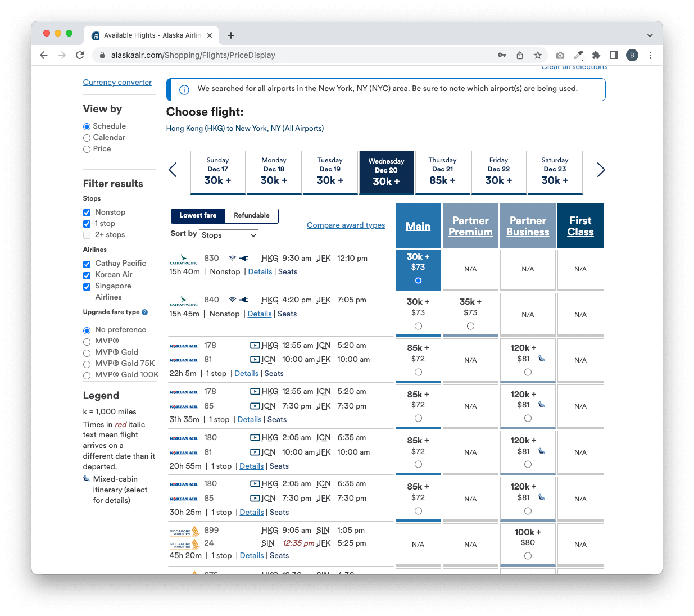This screenshot has height=616, width=694.
Task: Uncheck the Korean Air airline filter
Action: coord(87,275)
